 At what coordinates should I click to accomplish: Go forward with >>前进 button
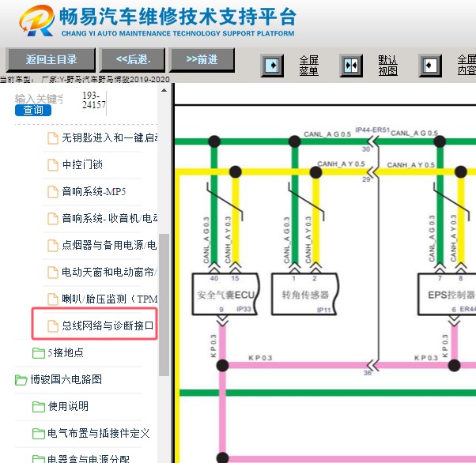[202, 59]
